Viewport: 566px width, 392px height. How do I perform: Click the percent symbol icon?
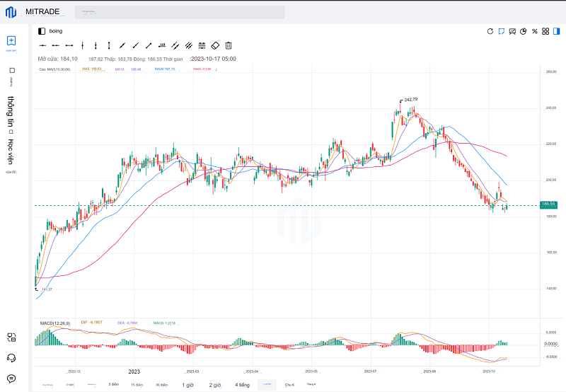(535, 31)
